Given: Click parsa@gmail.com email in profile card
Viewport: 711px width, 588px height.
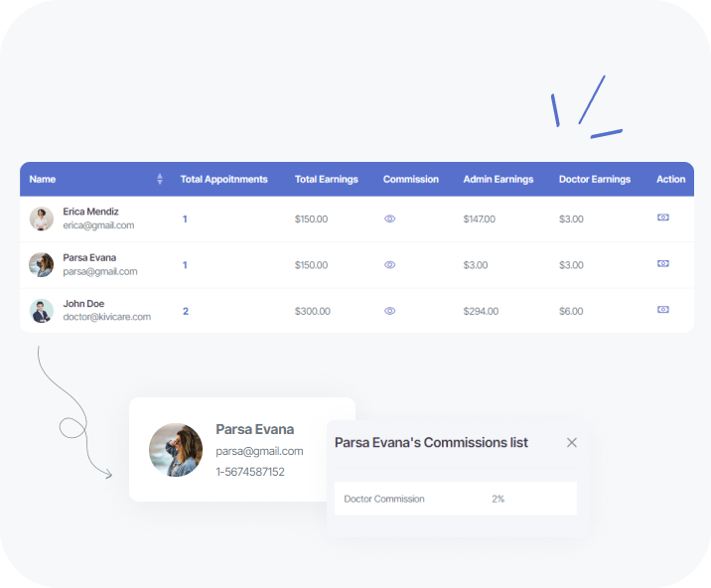Looking at the screenshot, I should click(259, 451).
